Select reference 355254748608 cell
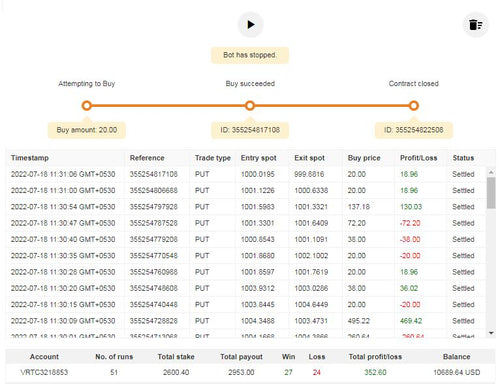500x384 pixels. coord(154,288)
